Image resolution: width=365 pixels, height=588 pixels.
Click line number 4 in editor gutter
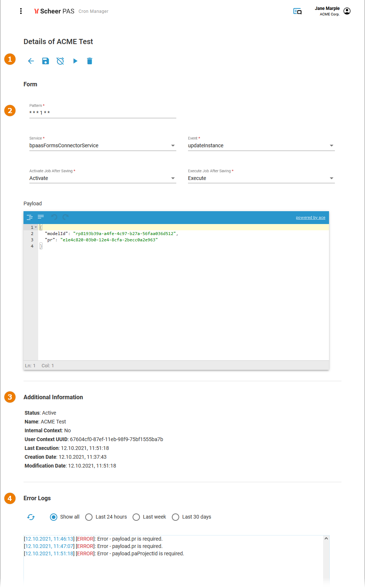point(32,246)
